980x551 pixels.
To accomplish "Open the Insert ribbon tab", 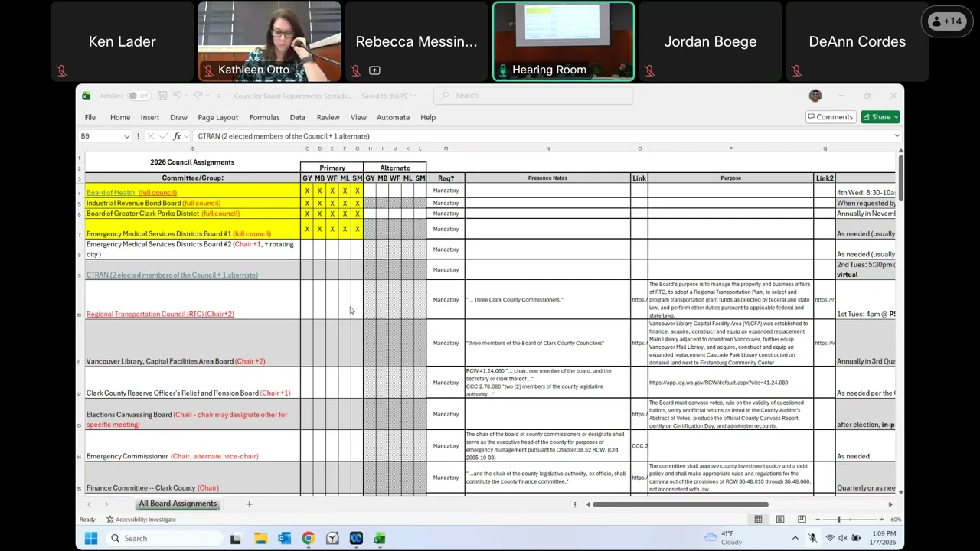I will tap(150, 117).
